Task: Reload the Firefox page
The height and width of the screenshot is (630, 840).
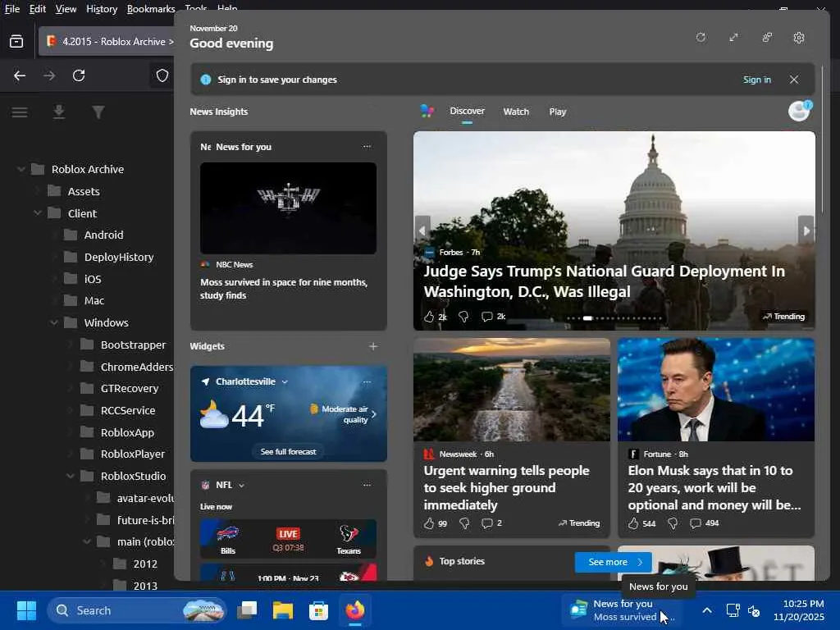Action: coord(79,75)
